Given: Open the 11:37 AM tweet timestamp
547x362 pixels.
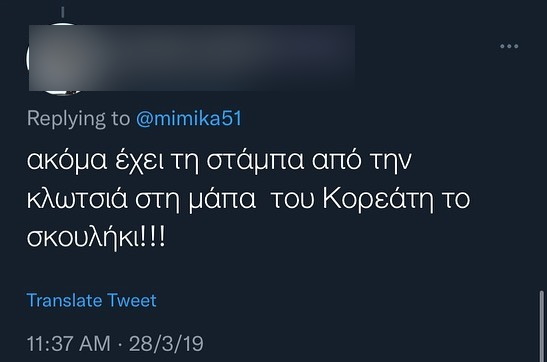Looking at the screenshot, I should click(x=69, y=344).
